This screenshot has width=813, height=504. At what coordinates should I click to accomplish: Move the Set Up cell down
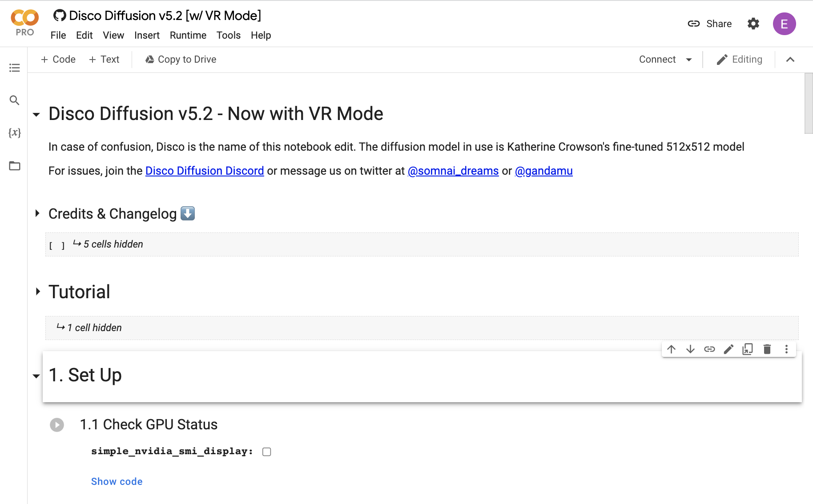point(690,349)
